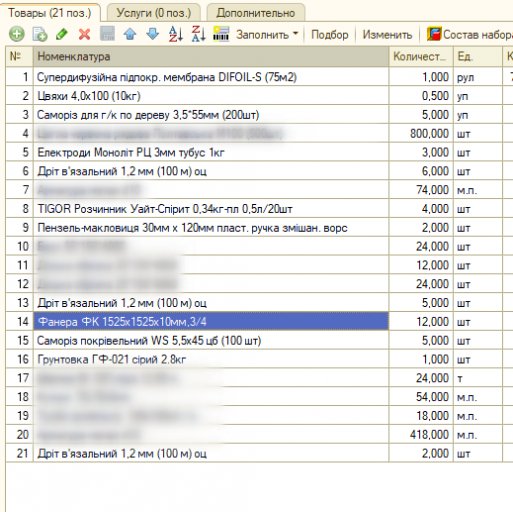The width and height of the screenshot is (513, 512).
Task: Select Дріт в'язальний in row 6
Action: pyautogui.click(x=211, y=171)
